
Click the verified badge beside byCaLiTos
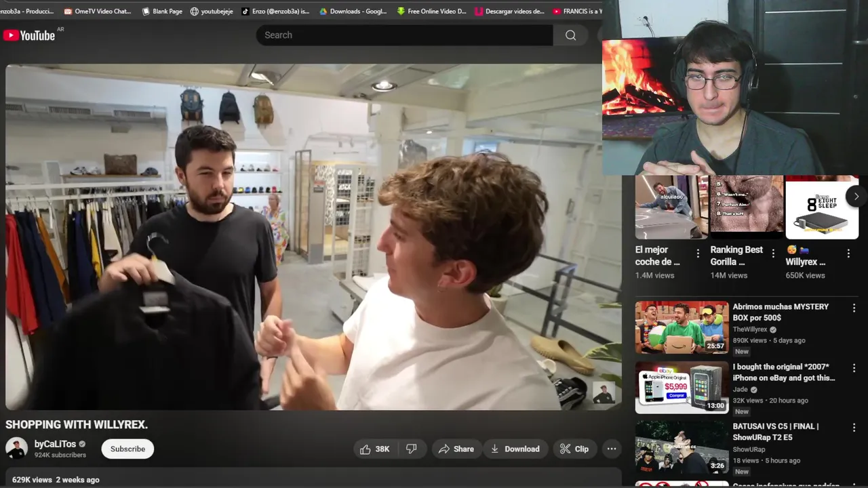click(x=82, y=444)
